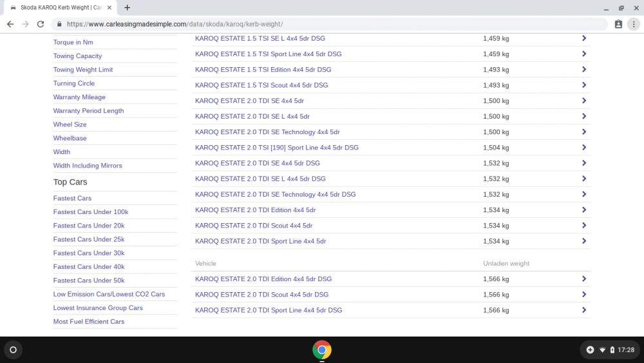Open KAROQ ESTATE 2.0 TDI Edition 4x4 5dr link
644x363 pixels.
point(256,210)
